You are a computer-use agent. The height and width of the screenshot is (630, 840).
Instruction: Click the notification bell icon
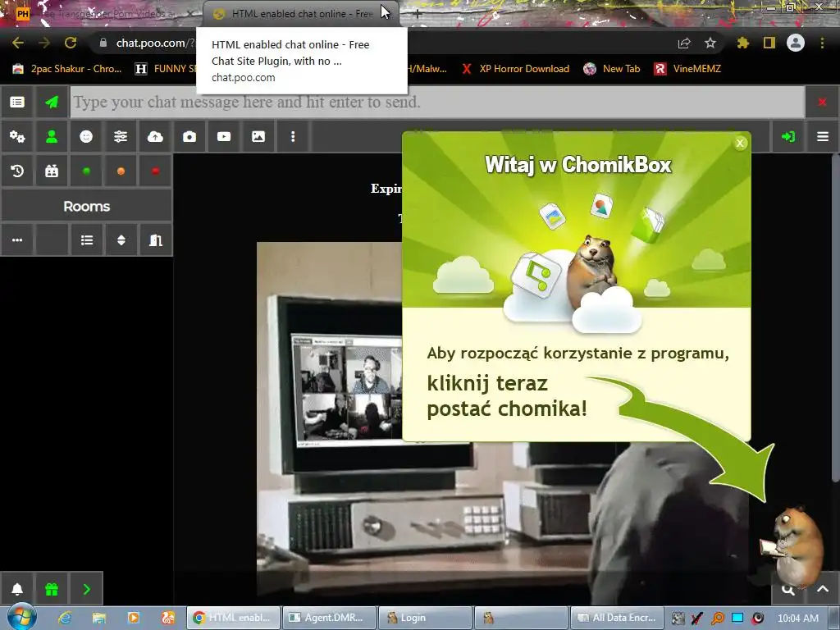click(17, 589)
